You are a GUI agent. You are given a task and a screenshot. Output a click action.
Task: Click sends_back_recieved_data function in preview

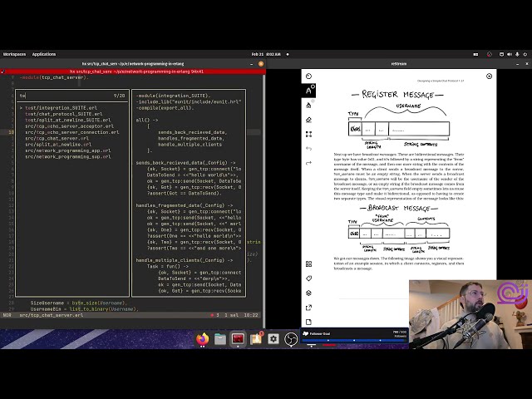pyautogui.click(x=185, y=163)
